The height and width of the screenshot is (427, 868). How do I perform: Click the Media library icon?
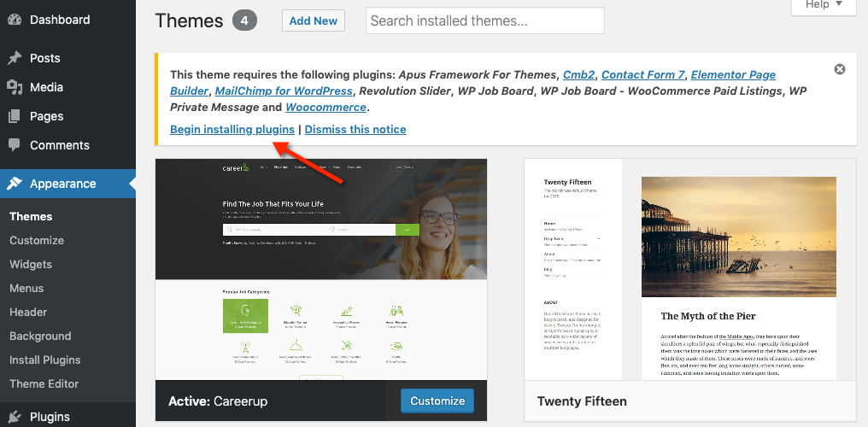(x=15, y=87)
